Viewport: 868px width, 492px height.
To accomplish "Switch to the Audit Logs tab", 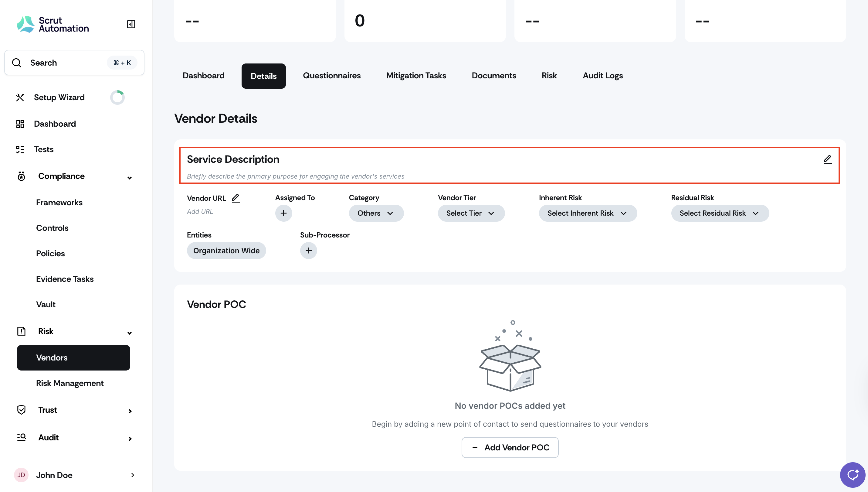I will click(x=602, y=76).
